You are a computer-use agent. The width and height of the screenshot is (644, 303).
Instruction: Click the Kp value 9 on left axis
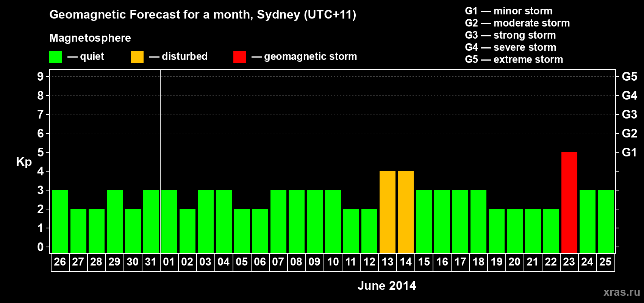pyautogui.click(x=41, y=77)
